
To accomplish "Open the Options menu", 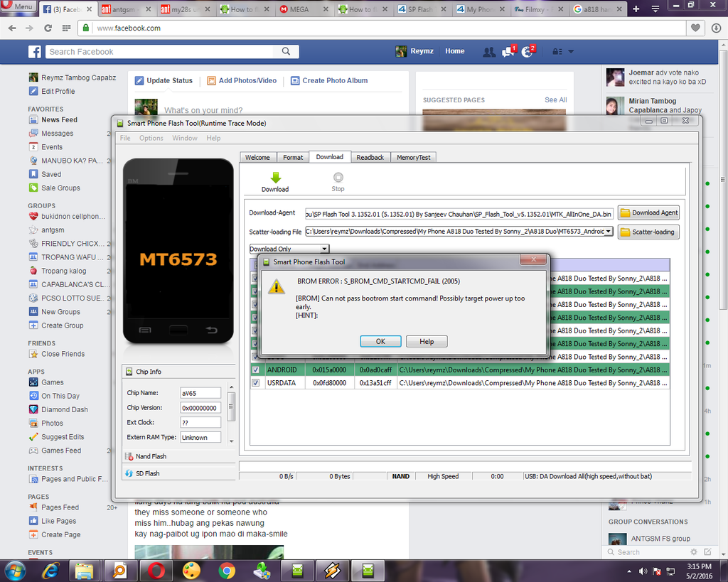I will point(151,138).
